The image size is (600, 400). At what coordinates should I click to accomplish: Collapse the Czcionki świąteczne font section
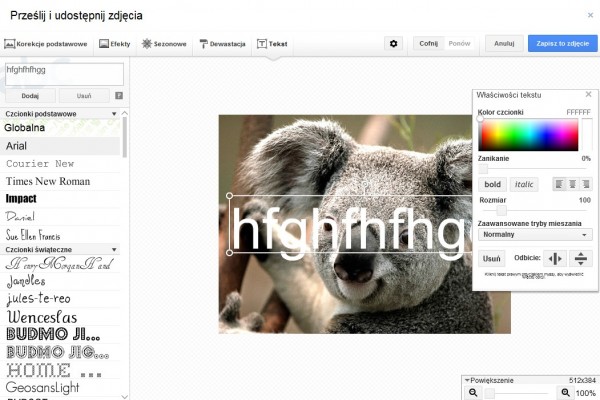[x=114, y=249]
